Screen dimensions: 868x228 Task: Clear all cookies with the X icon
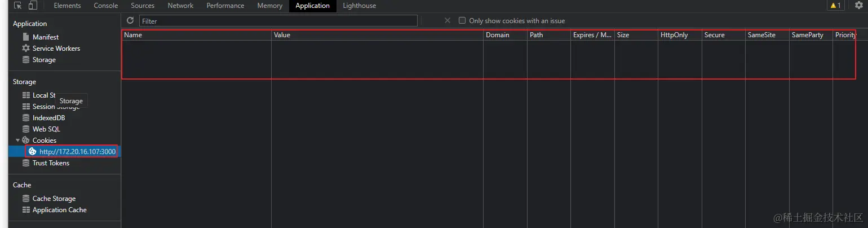click(x=448, y=20)
